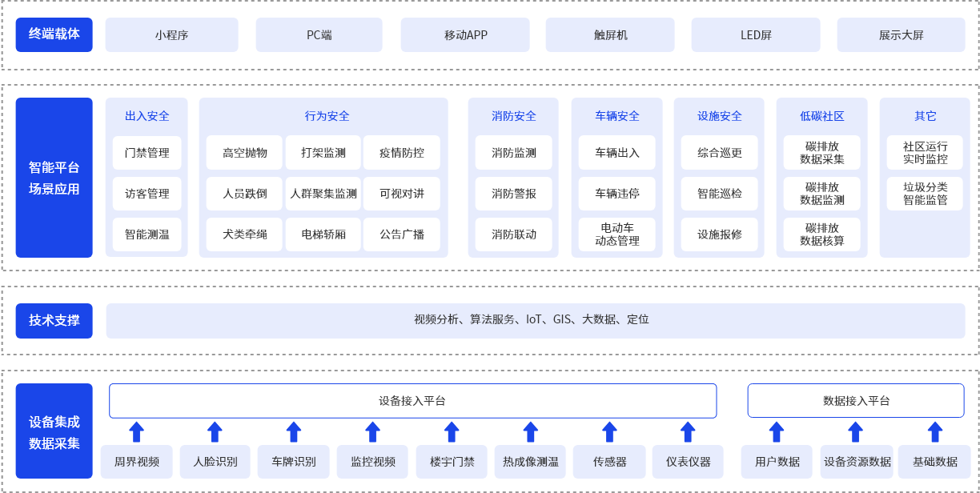Click the up arrow above 基础数据
This screenshot has width=980, height=493.
[934, 432]
